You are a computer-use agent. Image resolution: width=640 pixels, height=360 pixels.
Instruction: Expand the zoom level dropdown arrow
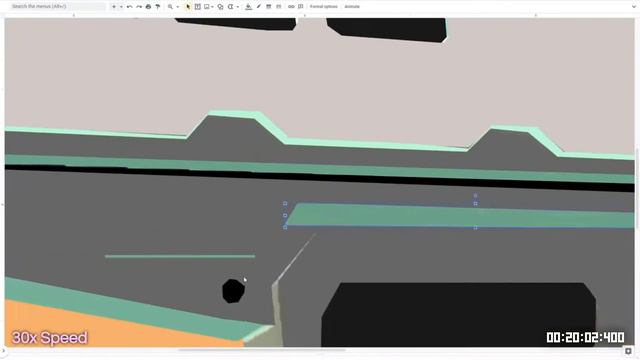(x=178, y=7)
